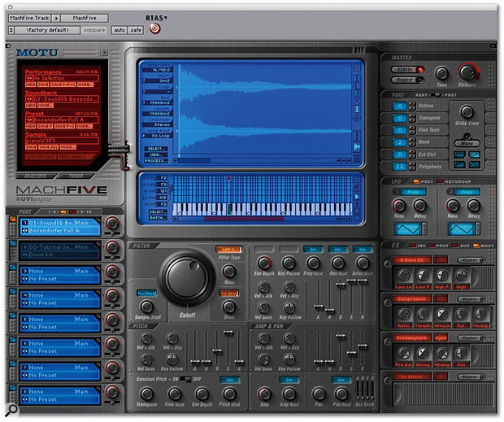The image size is (504, 422).
Task: Click the Sample Start knob
Action: point(146,307)
